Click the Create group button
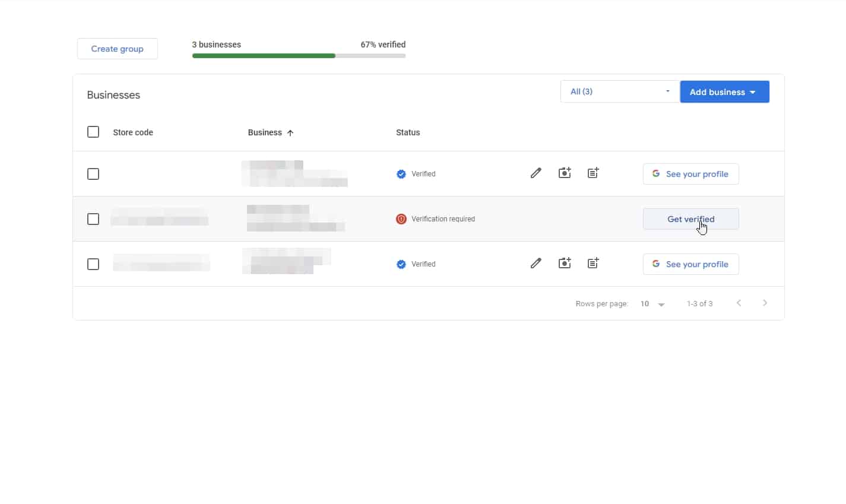Image resolution: width=846 pixels, height=504 pixels. (117, 48)
